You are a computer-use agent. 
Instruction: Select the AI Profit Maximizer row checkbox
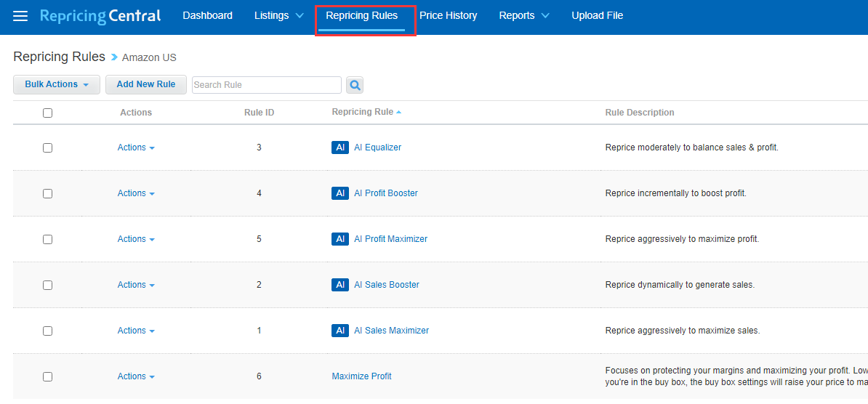click(47, 239)
